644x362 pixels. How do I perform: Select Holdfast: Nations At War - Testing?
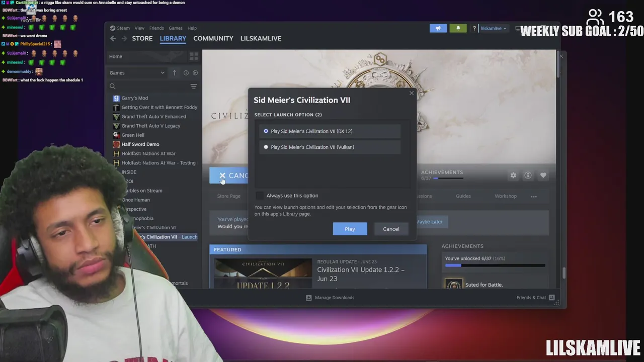[158, 163]
